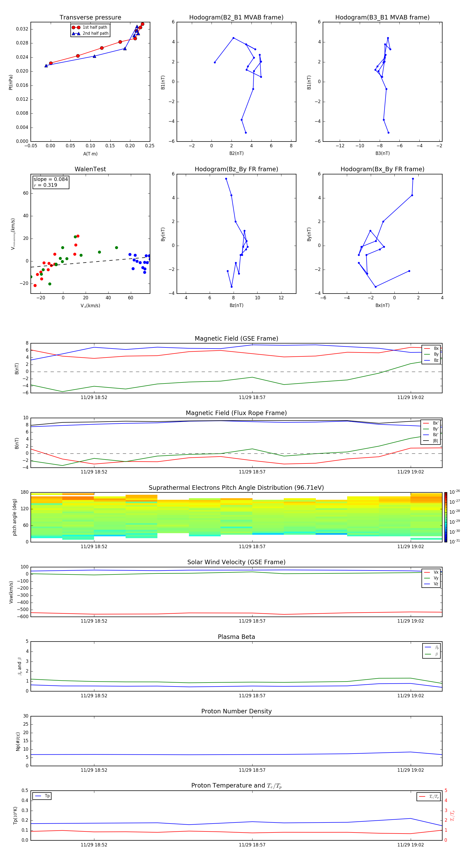473x868 pixels.
Task: Click the 'Proton Temperature and Te/Tp' title
Action: tap(236, 786)
